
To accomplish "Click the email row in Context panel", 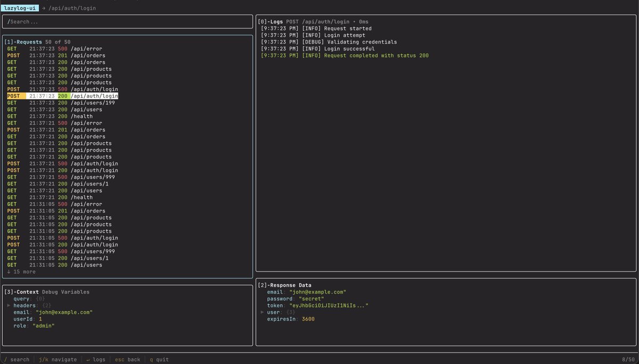I will [53, 312].
